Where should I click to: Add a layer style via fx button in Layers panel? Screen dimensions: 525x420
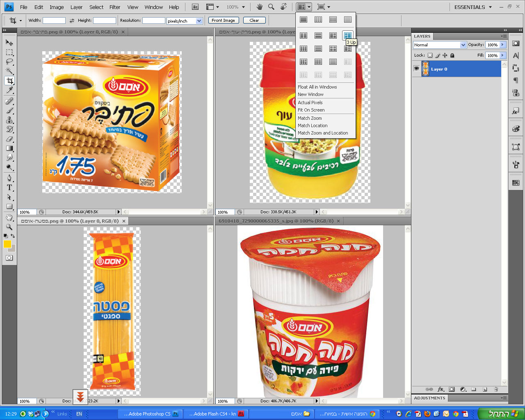(441, 389)
